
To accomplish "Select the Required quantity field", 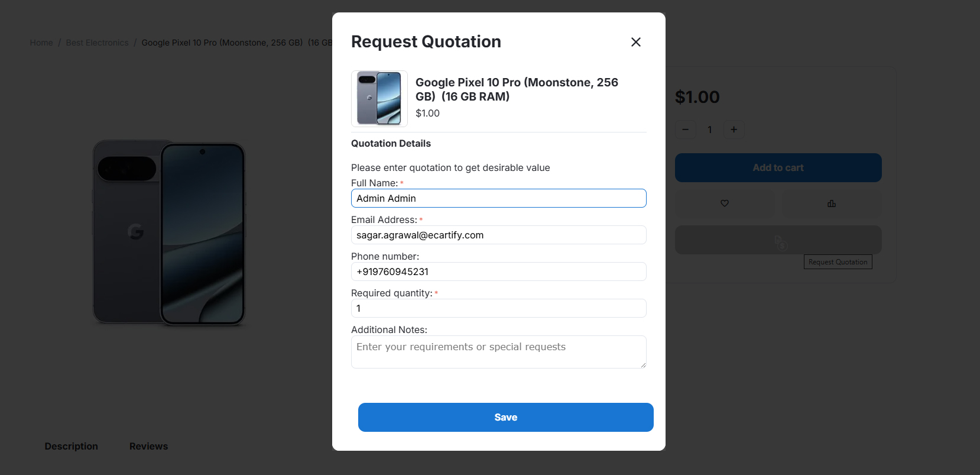I will [498, 309].
